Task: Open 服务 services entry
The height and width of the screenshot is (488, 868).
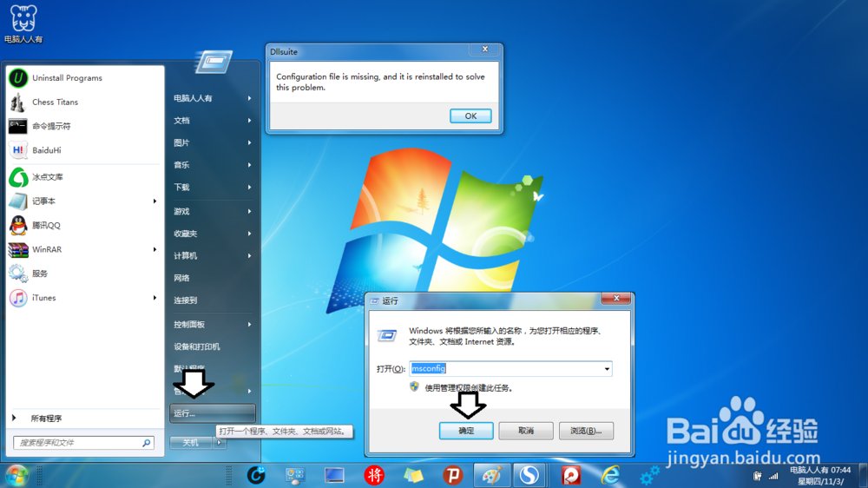Action: pyautogui.click(x=85, y=274)
